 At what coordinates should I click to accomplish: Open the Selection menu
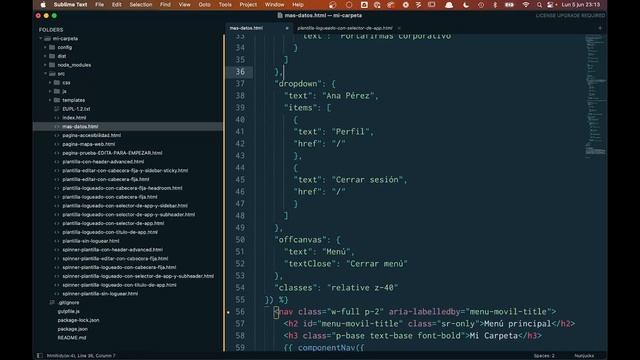141,5
